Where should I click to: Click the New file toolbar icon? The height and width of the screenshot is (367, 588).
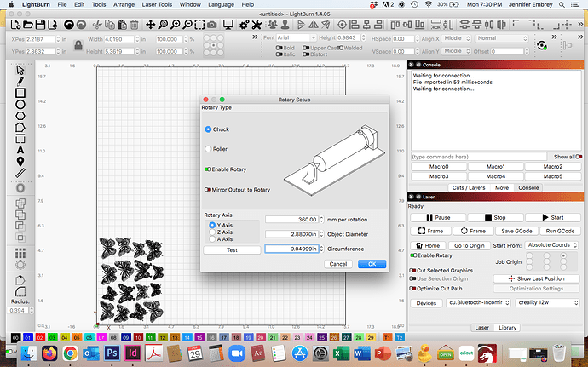(x=15, y=25)
